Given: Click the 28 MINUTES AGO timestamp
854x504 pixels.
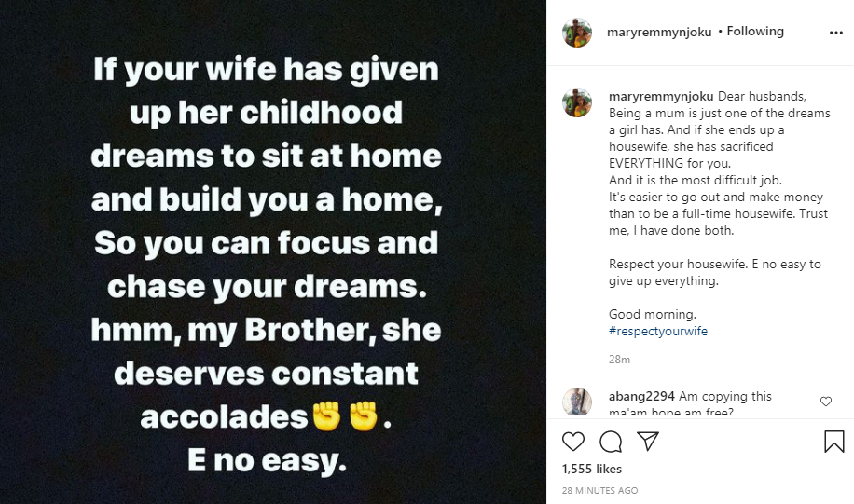Looking at the screenshot, I should pos(600,490).
